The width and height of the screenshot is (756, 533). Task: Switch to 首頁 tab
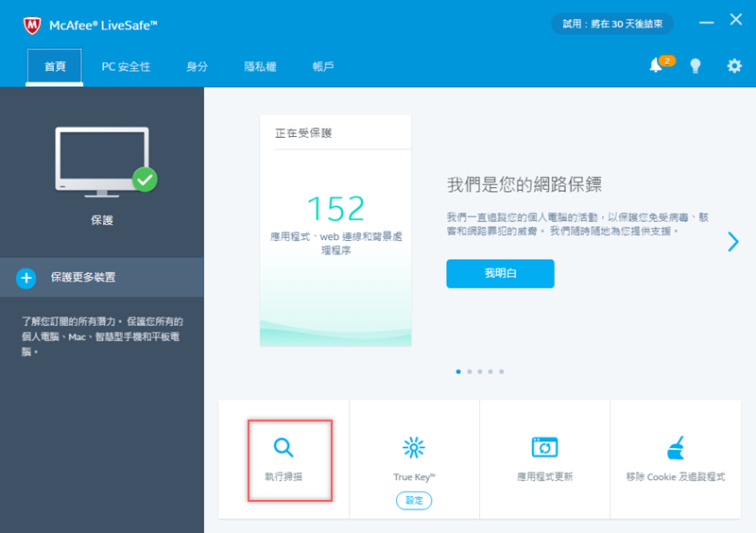pos(55,66)
